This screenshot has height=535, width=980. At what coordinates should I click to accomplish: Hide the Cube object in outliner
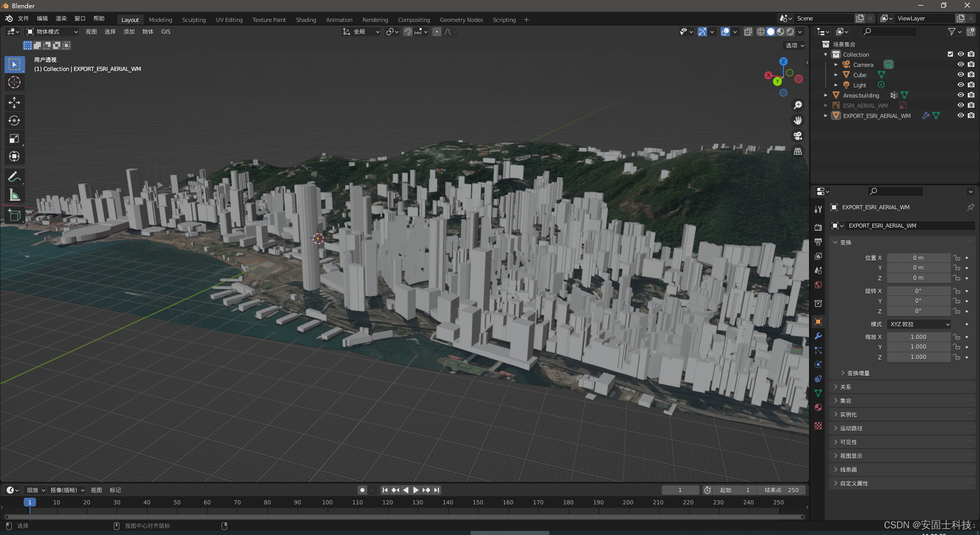pos(960,75)
